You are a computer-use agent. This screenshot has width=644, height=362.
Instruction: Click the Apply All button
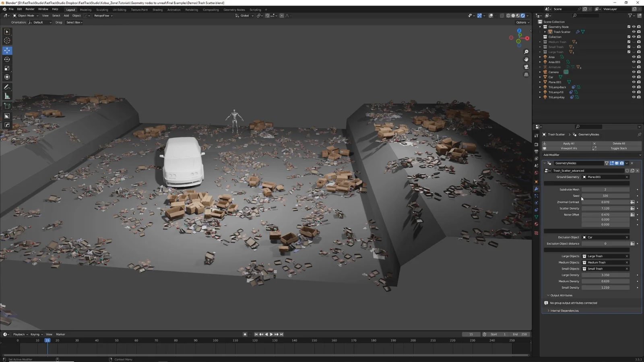[569, 143]
